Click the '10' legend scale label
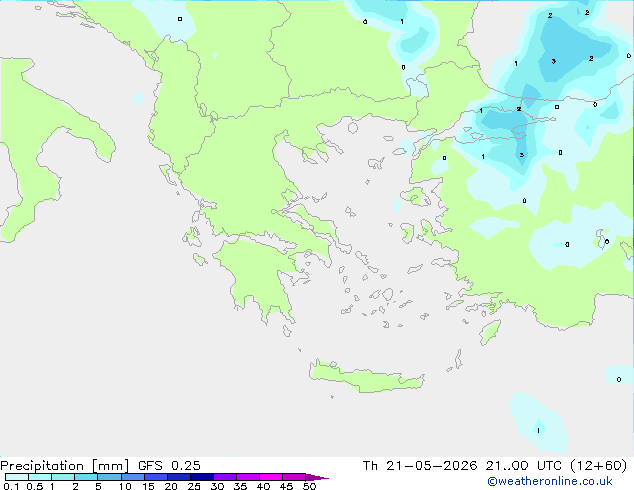 click(x=125, y=486)
